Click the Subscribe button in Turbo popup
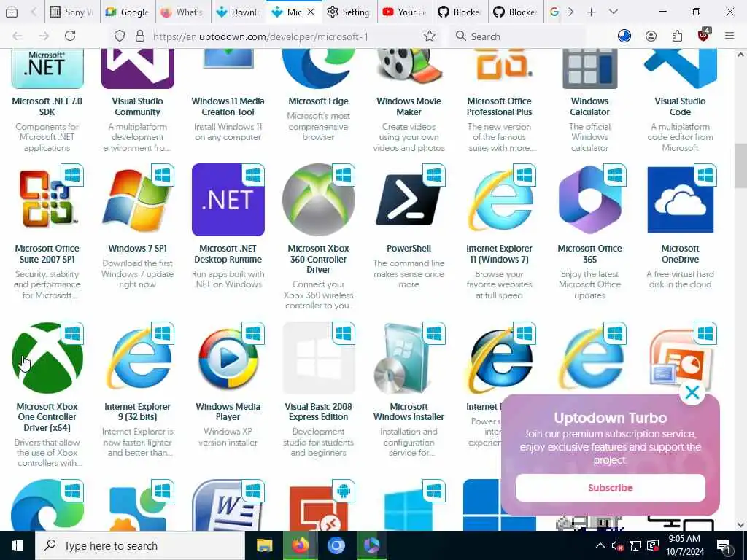 click(611, 488)
